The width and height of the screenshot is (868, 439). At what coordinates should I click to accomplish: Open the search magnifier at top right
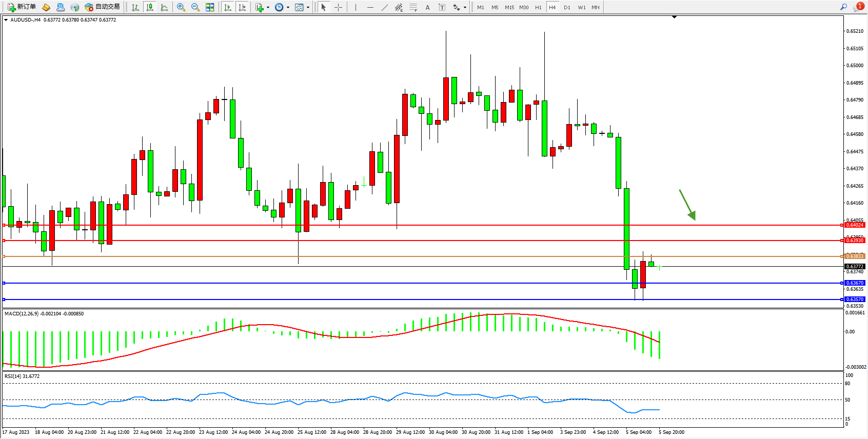(843, 7)
